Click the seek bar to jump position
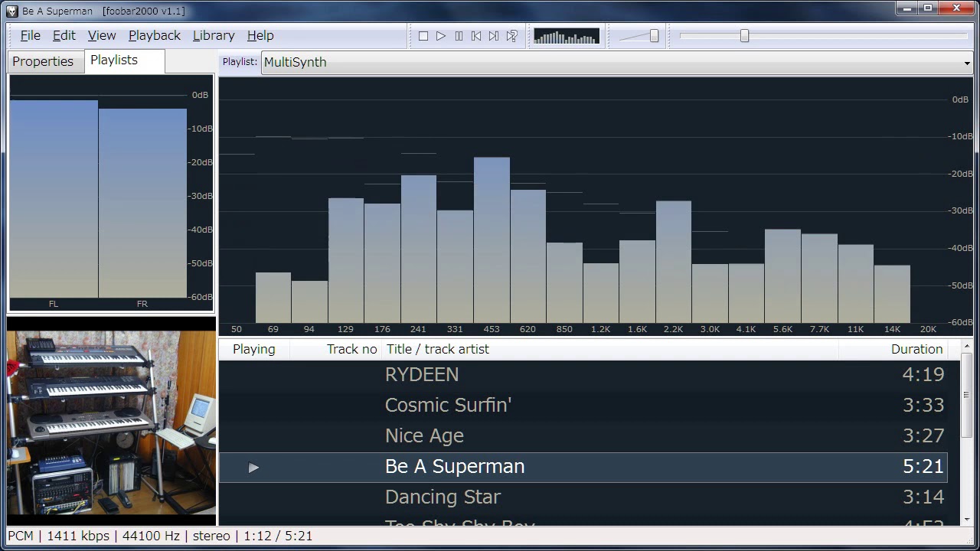The height and width of the screenshot is (551, 980). click(824, 36)
